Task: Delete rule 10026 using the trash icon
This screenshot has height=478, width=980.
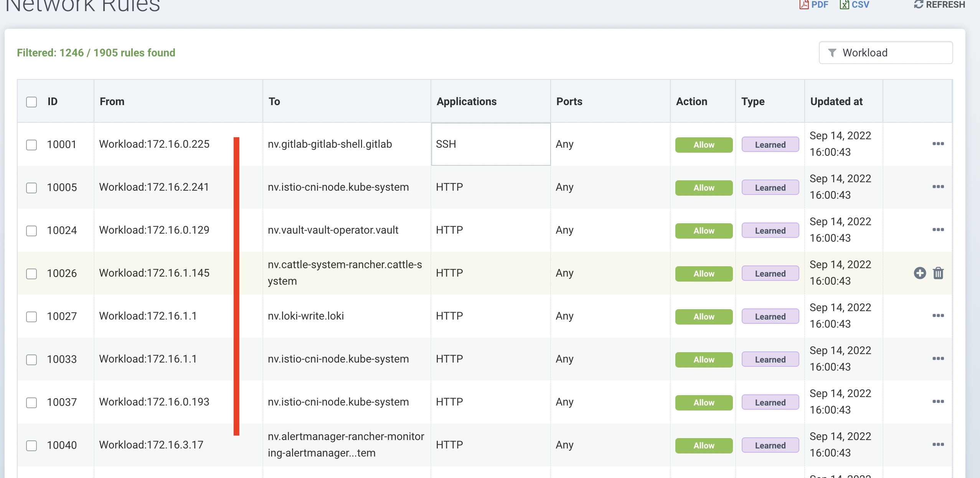Action: 938,273
